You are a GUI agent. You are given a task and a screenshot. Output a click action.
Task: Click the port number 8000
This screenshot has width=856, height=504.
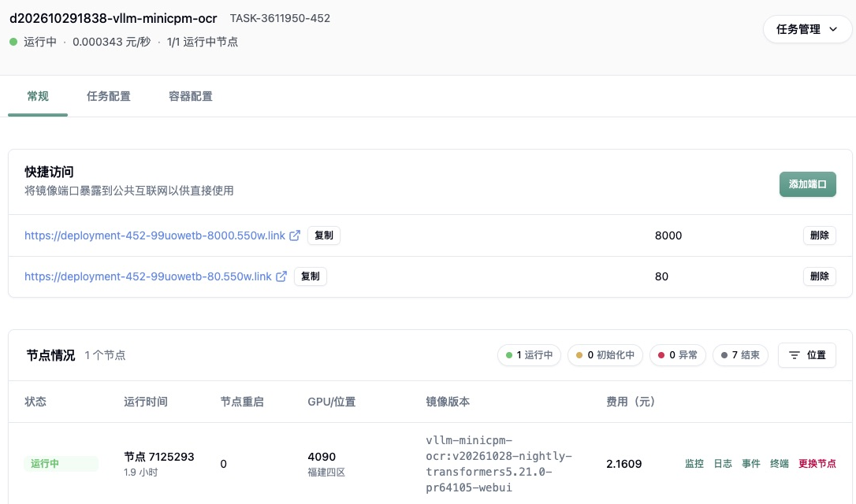[x=668, y=235]
